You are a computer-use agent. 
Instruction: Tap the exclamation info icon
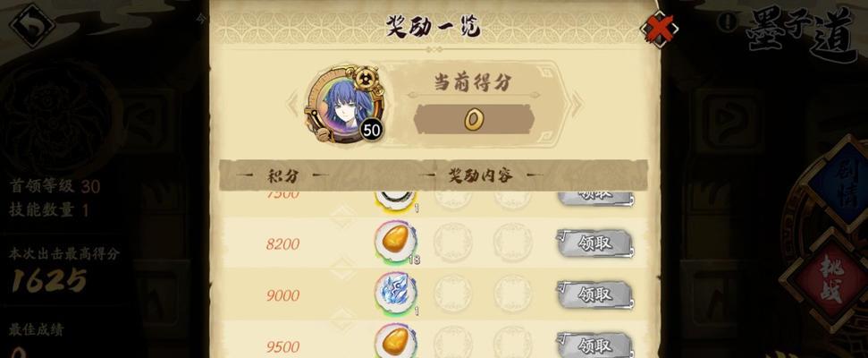(727, 22)
